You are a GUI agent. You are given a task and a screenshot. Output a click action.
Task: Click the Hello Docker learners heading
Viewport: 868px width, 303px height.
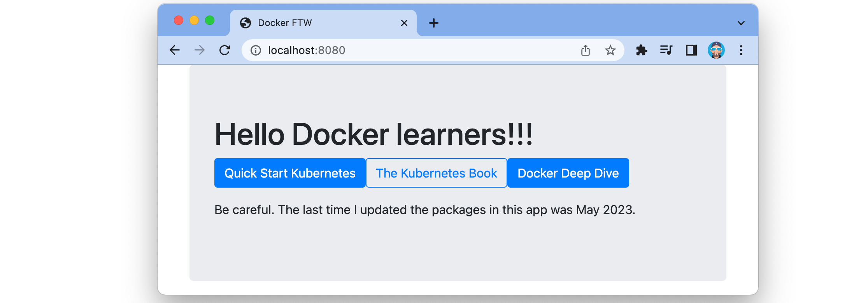point(374,134)
